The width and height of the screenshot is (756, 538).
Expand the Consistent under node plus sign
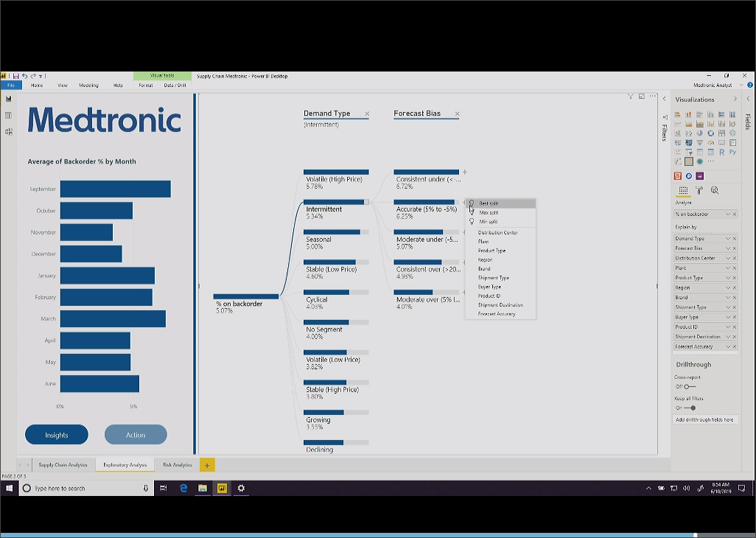click(x=465, y=172)
